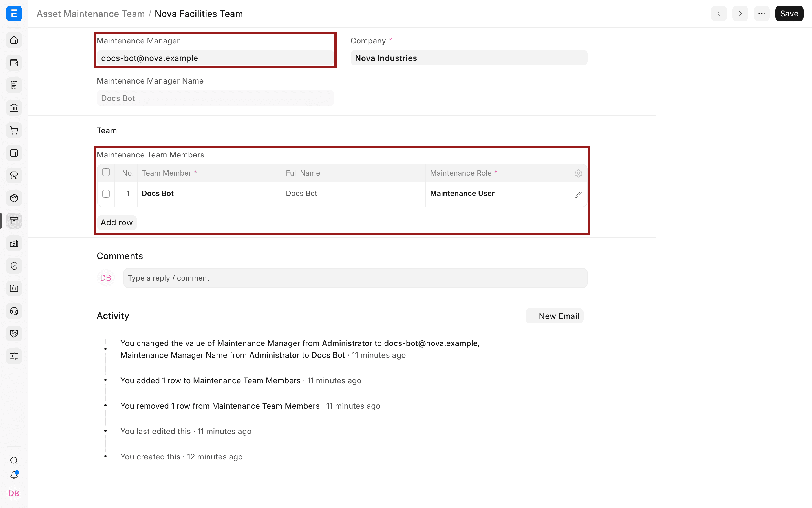
Task: Open the headset support sidebar icon
Action: [x=14, y=311]
